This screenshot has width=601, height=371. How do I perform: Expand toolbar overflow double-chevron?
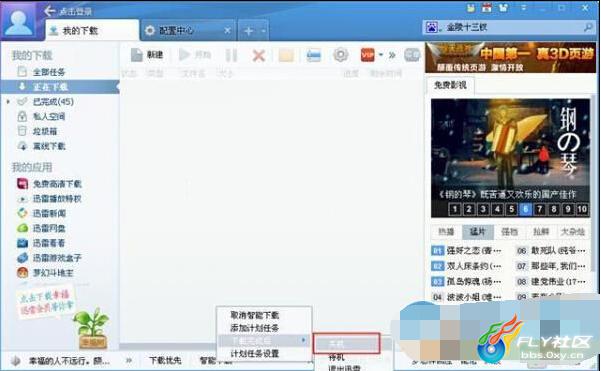pos(392,56)
